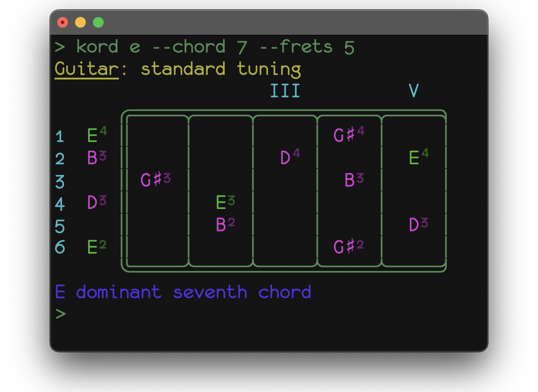The image size is (538, 392).
Task: Click the underlined Guitar label
Action: pos(87,69)
